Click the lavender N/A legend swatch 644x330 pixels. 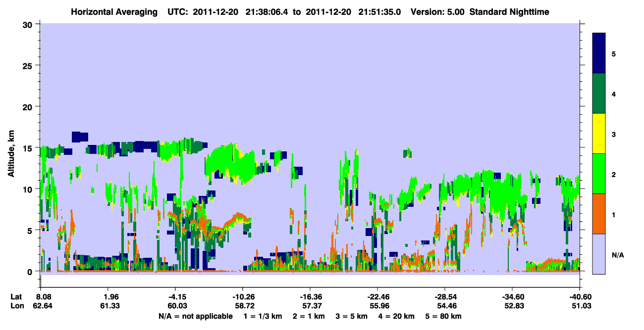[599, 254]
